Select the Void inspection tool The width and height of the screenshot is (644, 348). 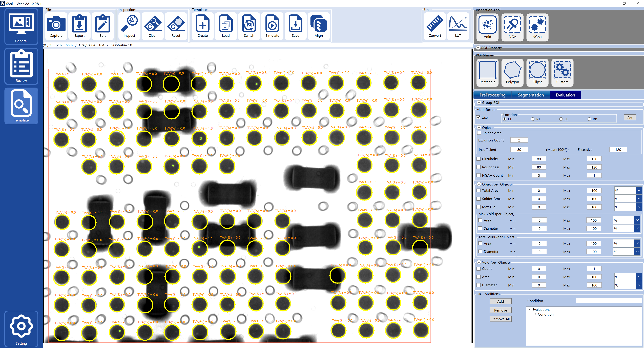pyautogui.click(x=487, y=25)
